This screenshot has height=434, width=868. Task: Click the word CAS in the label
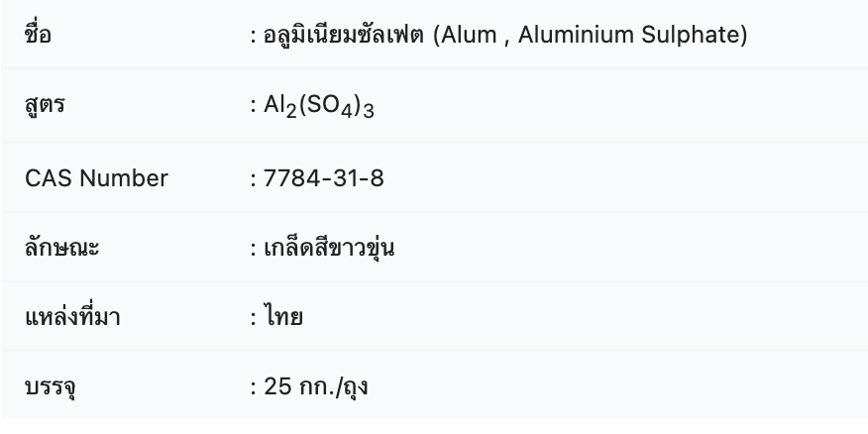[x=49, y=178]
